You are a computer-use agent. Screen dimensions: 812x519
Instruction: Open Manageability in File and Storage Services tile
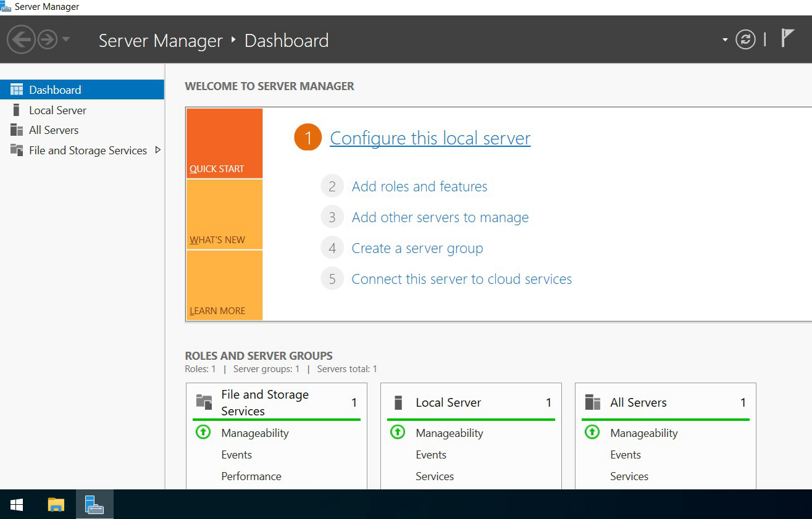click(255, 433)
